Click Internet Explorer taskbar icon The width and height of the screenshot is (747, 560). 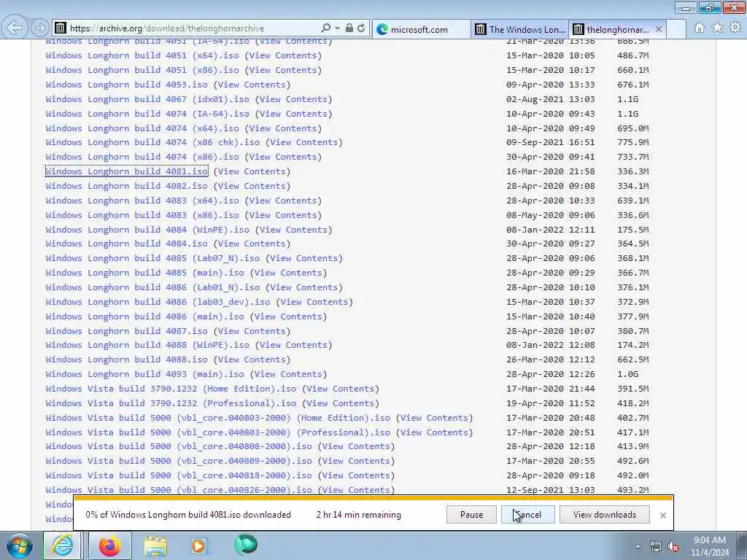tap(63, 545)
